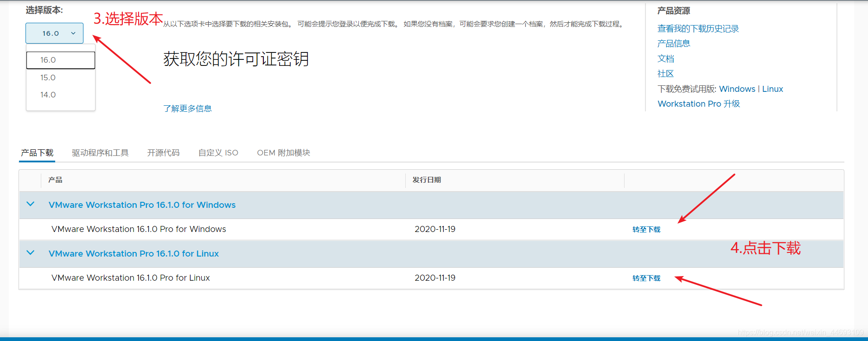
Task: Select version 16.0 in dropdown list
Action: [x=61, y=60]
